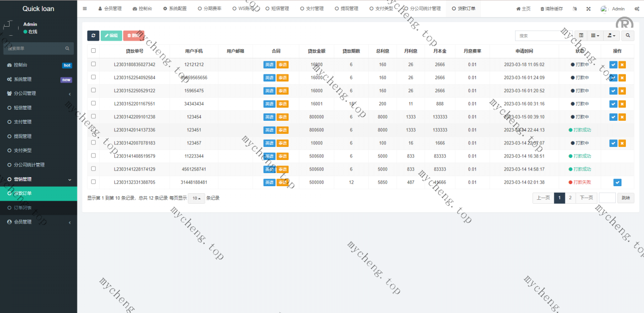Refresh the loan order table
The width and height of the screenshot is (644, 313).
pos(93,36)
